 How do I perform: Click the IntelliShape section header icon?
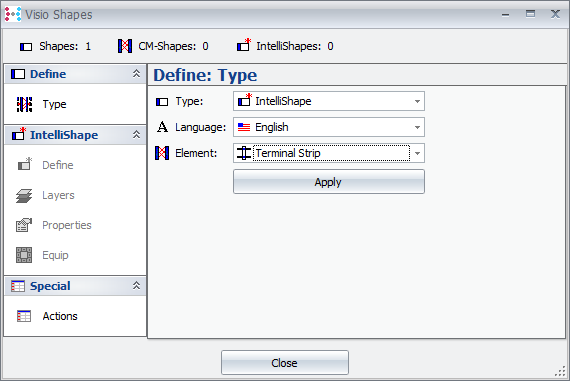tap(19, 134)
